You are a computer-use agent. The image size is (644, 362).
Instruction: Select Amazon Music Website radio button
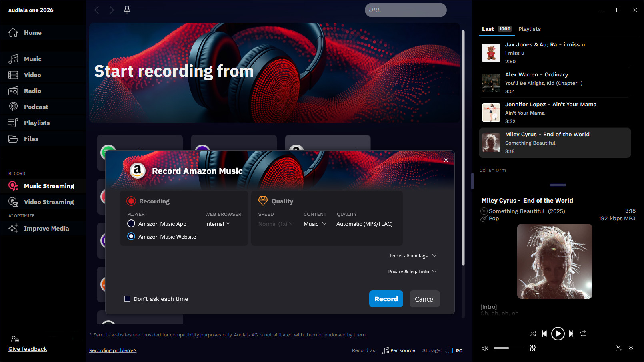pos(131,236)
